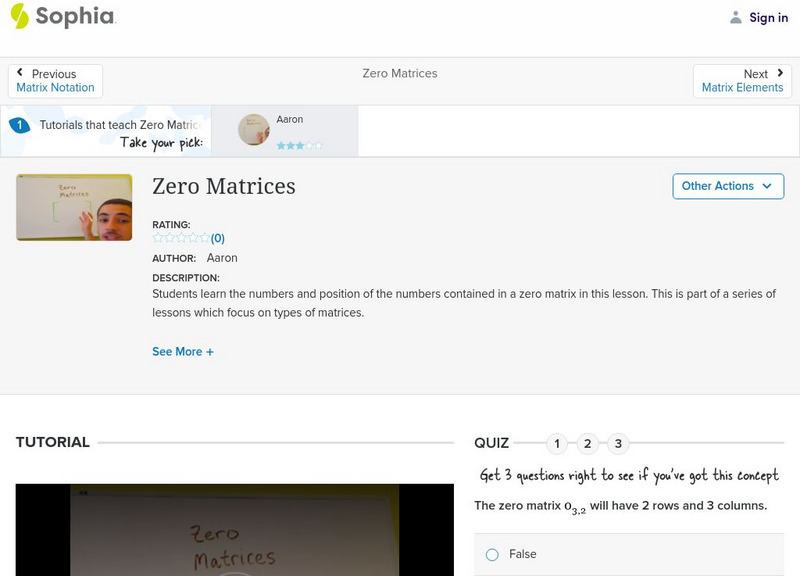Click the blue numbered badge near Tutorials banner
Image resolution: width=800 pixels, height=576 pixels.
(x=21, y=125)
